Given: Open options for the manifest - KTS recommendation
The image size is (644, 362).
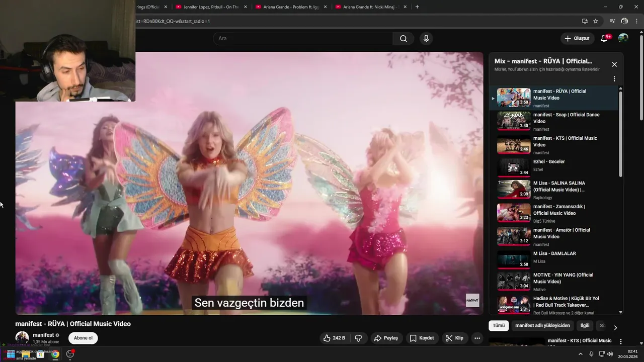Looking at the screenshot, I should 620,341.
